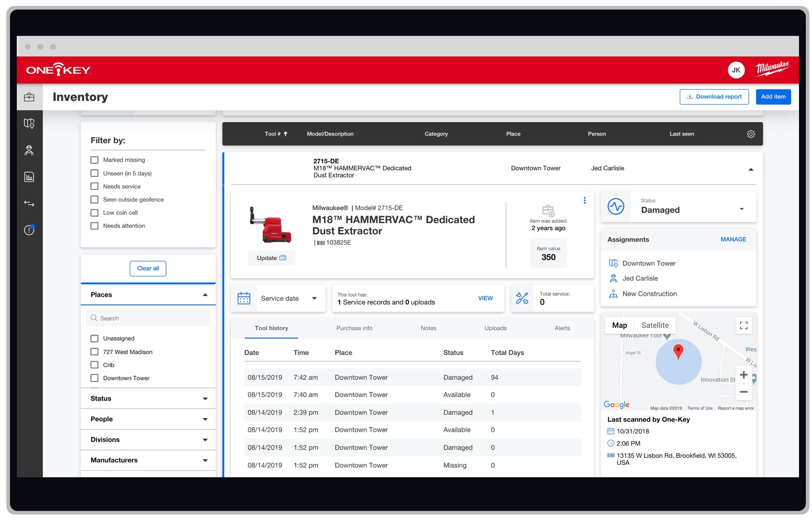This screenshot has height=520, width=812.
Task: Click the Download report button
Action: pyautogui.click(x=714, y=97)
